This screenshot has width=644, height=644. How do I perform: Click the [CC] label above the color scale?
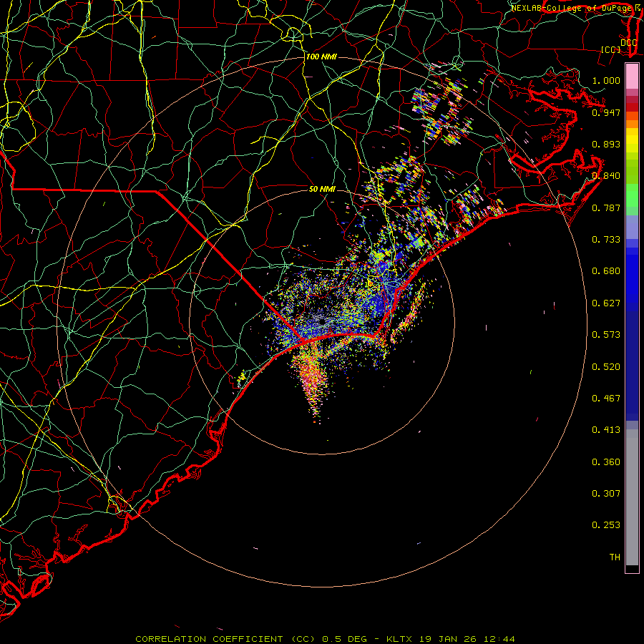[610, 49]
